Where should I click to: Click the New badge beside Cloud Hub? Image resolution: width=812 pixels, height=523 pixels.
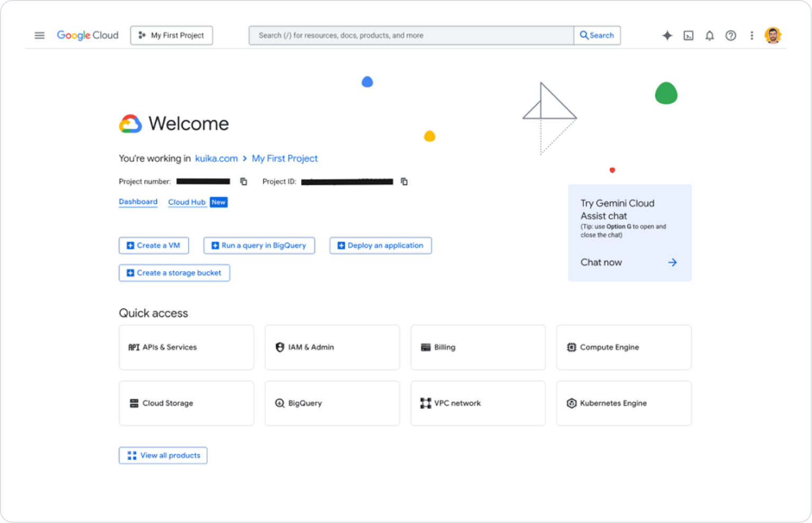(x=219, y=202)
